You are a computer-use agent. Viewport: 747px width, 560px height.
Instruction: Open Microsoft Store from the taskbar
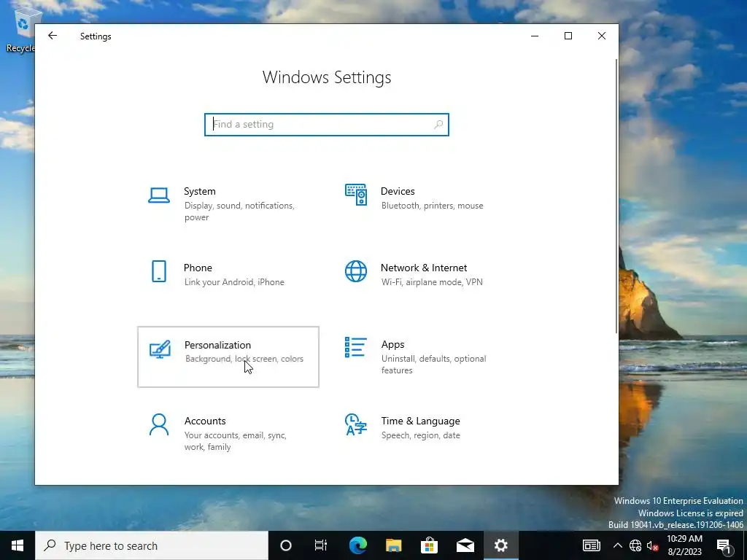[429, 545]
